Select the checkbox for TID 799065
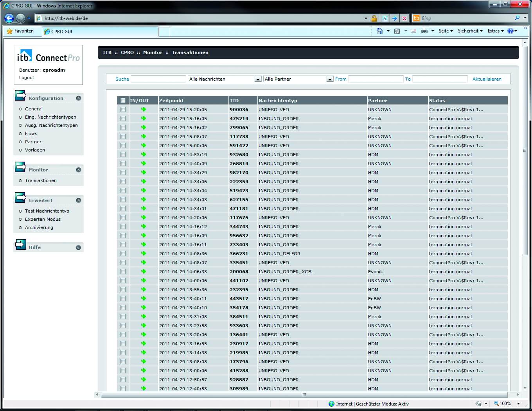532x411 pixels. coord(123,128)
